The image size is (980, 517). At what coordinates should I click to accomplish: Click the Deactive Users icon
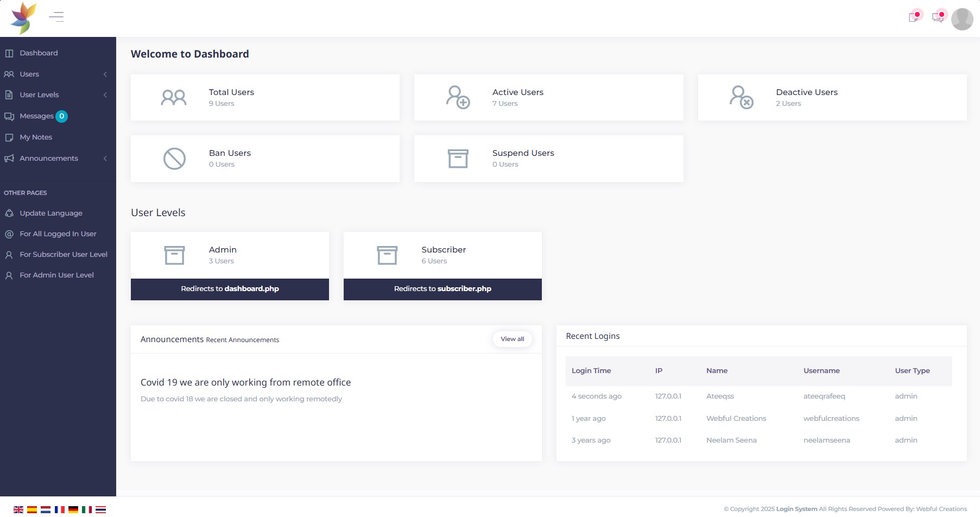coord(741,97)
